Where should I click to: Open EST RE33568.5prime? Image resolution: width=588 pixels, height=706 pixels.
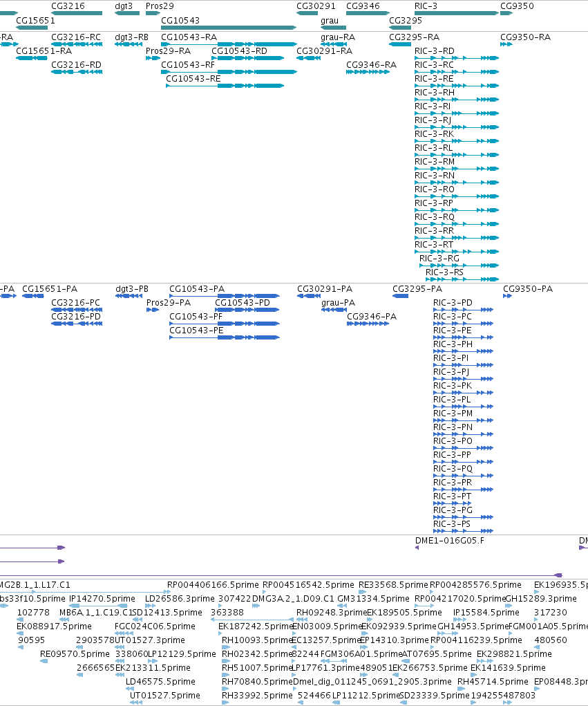coord(393,585)
